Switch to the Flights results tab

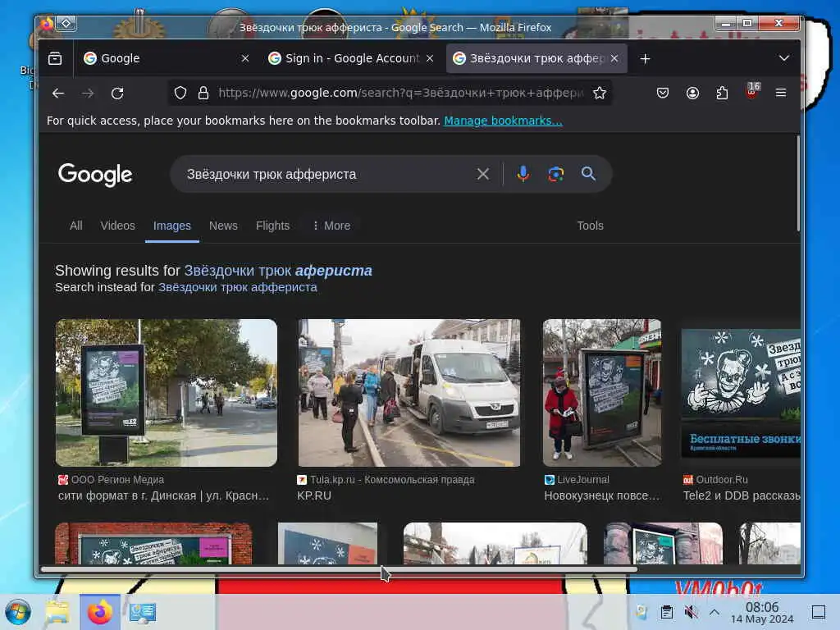tap(272, 226)
